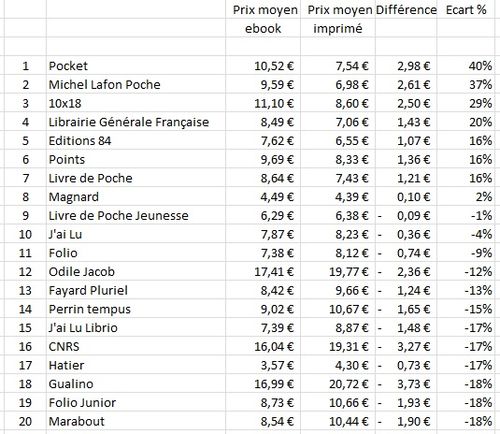The width and height of the screenshot is (500, 434).
Task: Select the Magnard 2% ecart cell
Action: coord(466,197)
